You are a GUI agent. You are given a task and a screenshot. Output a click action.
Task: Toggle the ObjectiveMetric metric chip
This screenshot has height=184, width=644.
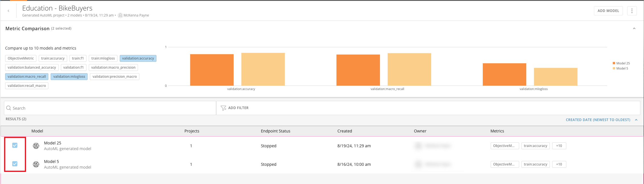tap(21, 58)
